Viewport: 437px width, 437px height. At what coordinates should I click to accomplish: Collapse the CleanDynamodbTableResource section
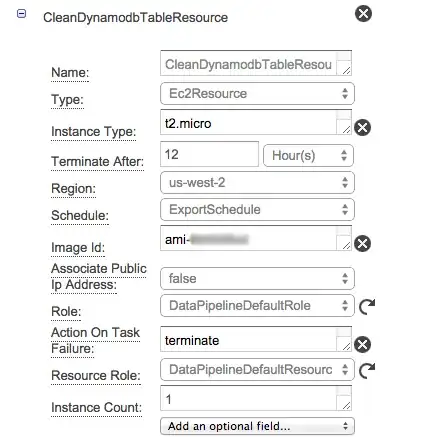(21, 14)
